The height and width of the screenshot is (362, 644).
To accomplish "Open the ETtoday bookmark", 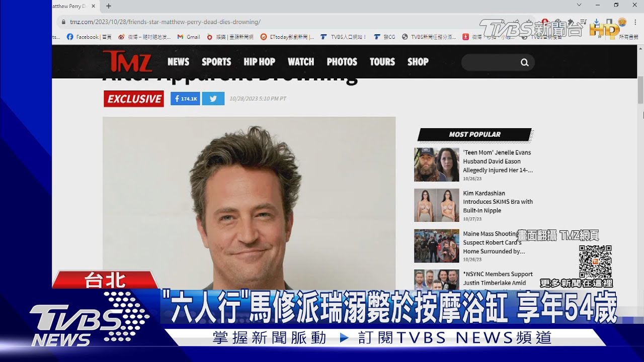I will coord(287,37).
